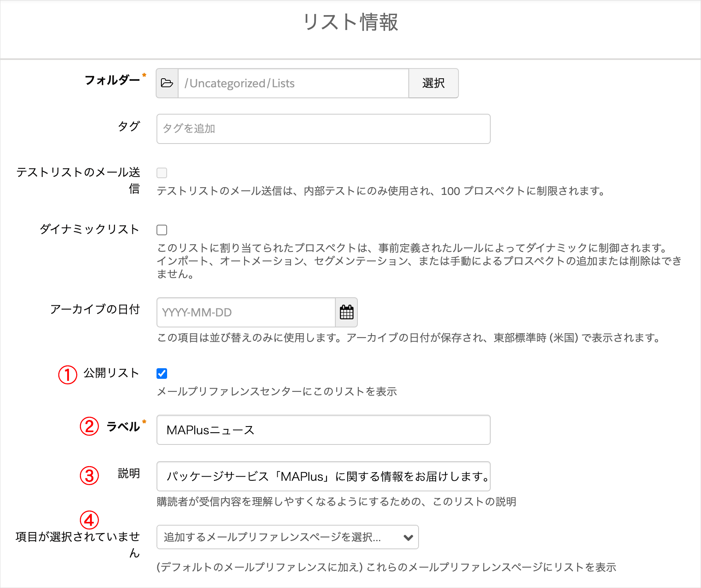Image resolution: width=701 pixels, height=588 pixels.
Task: Click the アーカイブの日付 label
Action: 95,309
